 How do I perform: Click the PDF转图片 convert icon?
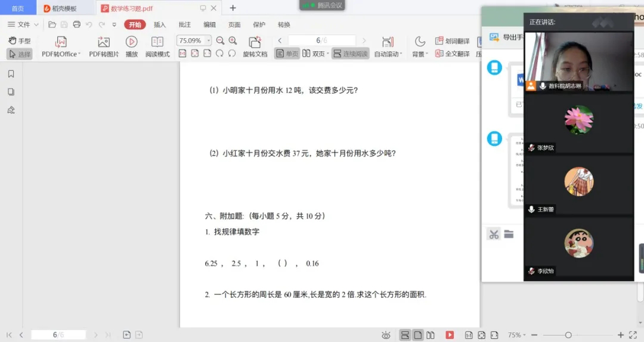click(104, 42)
